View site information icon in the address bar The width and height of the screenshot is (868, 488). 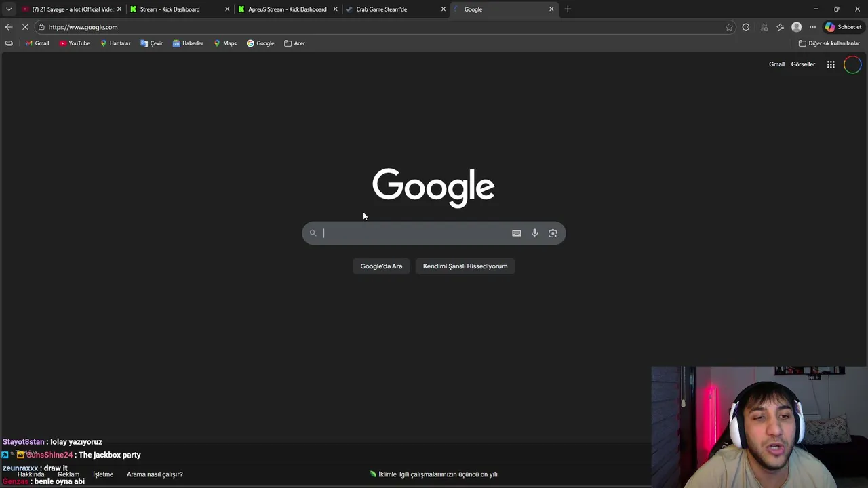[x=41, y=27]
